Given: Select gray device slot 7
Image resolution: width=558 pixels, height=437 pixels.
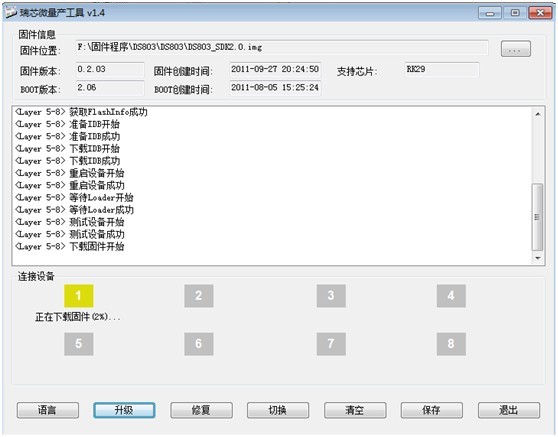Looking at the screenshot, I should tap(331, 344).
